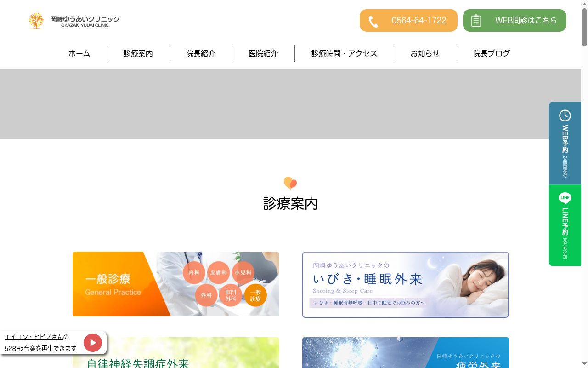Click the 岡崎ゆうあいクリニック logo text
Screen dimensions: 588x368
(85, 21)
